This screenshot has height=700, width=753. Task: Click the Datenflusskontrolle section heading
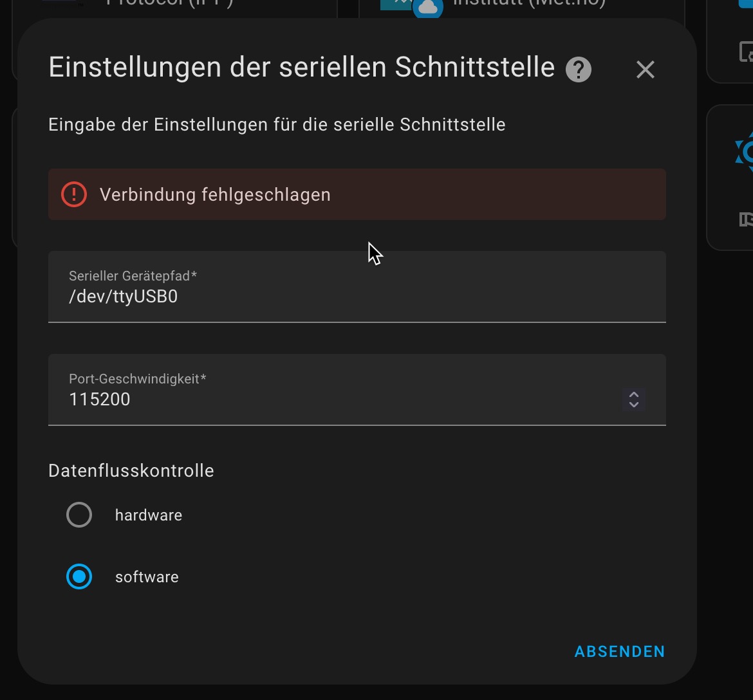(131, 470)
